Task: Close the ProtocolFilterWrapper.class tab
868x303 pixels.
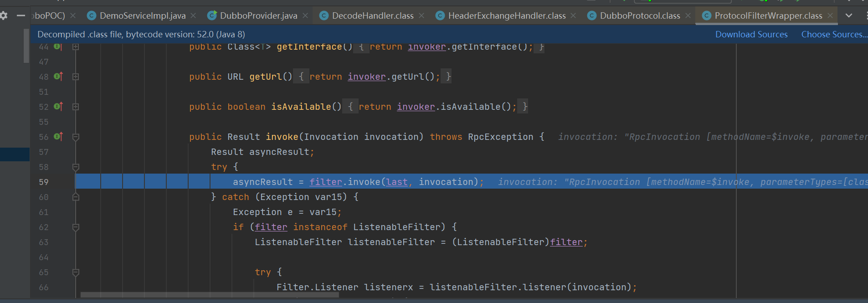Action: 830,15
